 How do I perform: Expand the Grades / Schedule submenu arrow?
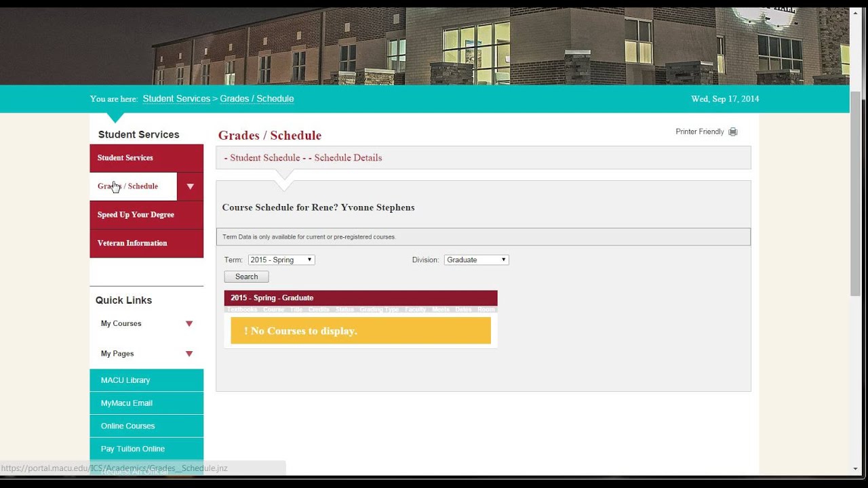click(190, 186)
